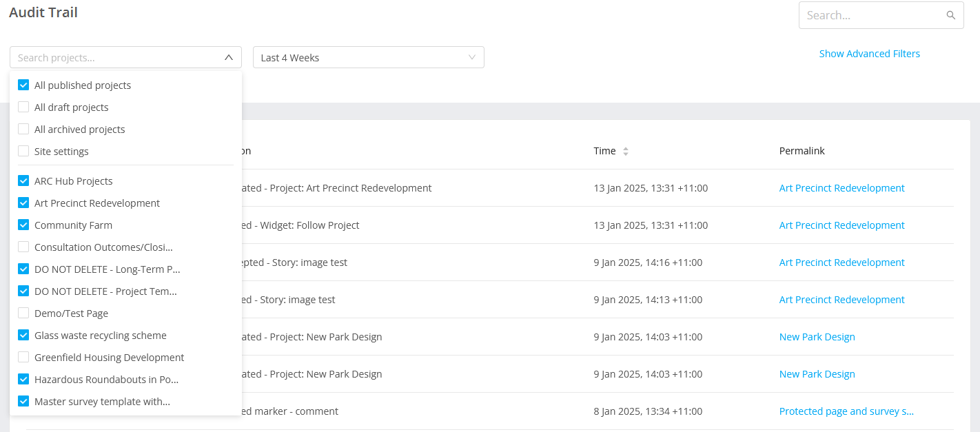The width and height of the screenshot is (980, 432).
Task: Open the Art Precinct Redevelopment permalink
Action: pyautogui.click(x=841, y=187)
